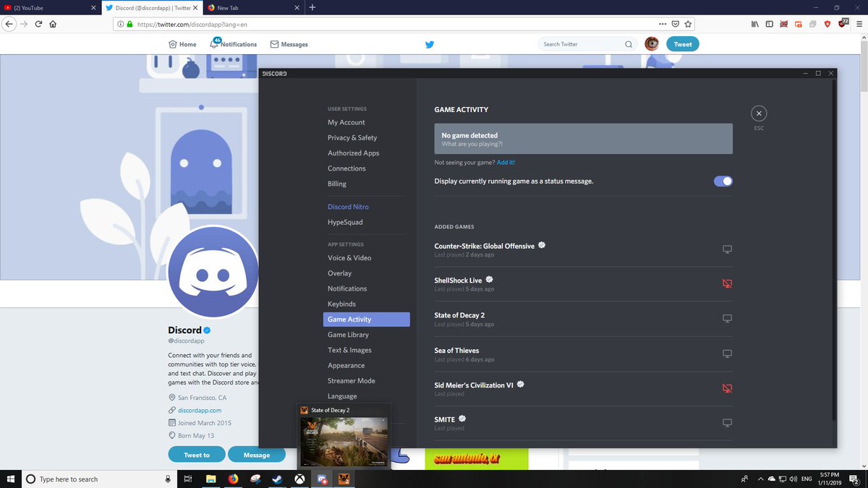Open Firefox hamburger menu
Viewport: 868px width, 488px height.
tap(859, 24)
